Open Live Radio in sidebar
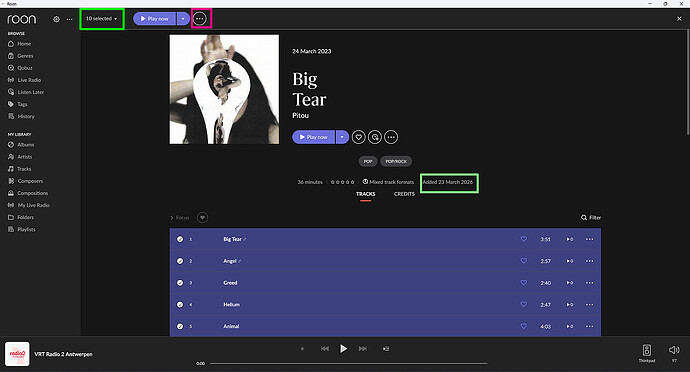Screen dimensions: 690x372 coord(24,80)
